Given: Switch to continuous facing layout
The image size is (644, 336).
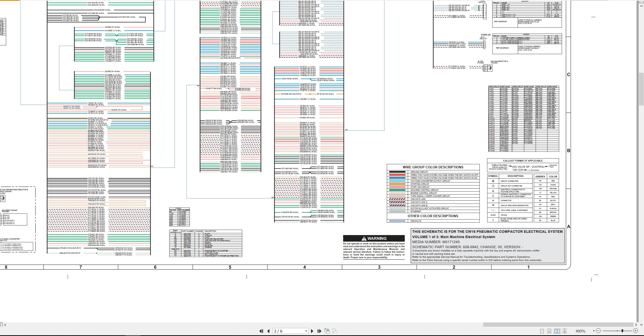Looking at the screenshot, I should (565, 331).
